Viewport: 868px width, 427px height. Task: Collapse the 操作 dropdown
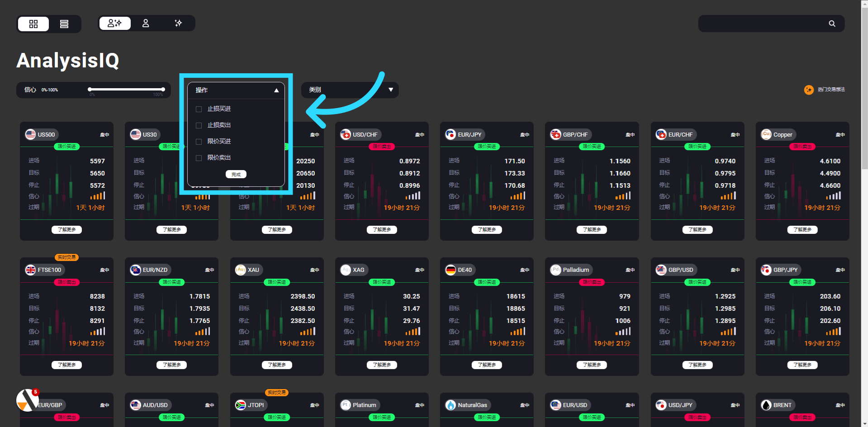(x=276, y=90)
